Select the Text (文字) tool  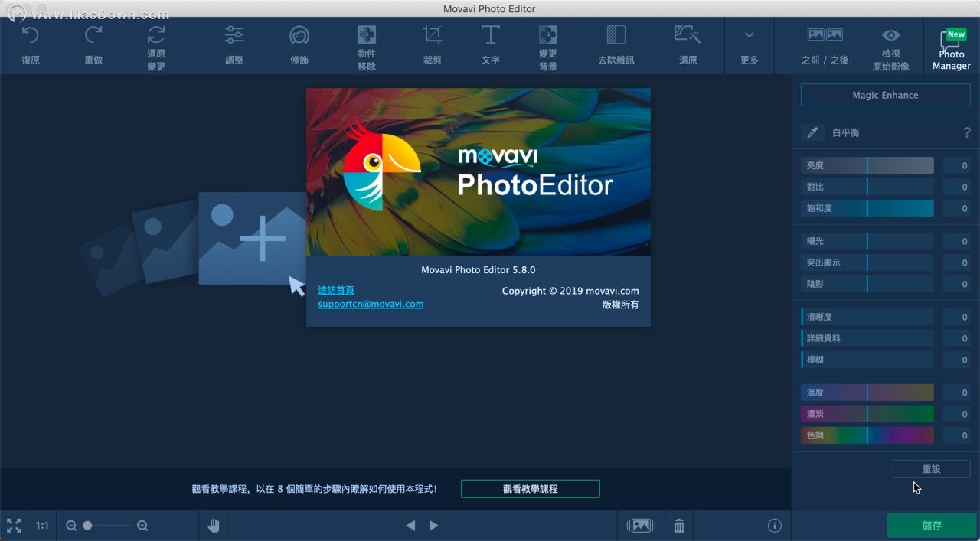click(491, 45)
